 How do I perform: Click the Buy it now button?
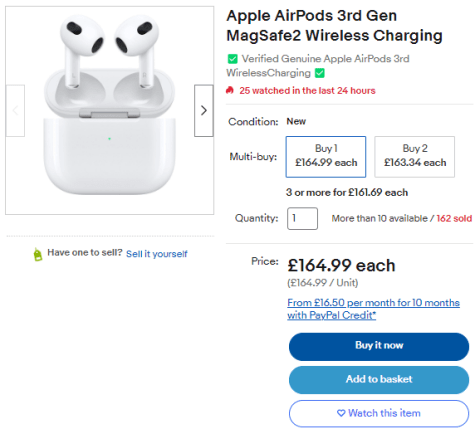[x=379, y=346]
